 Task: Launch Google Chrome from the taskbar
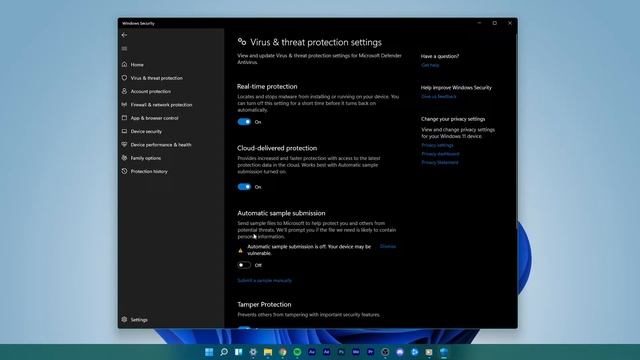point(282,352)
